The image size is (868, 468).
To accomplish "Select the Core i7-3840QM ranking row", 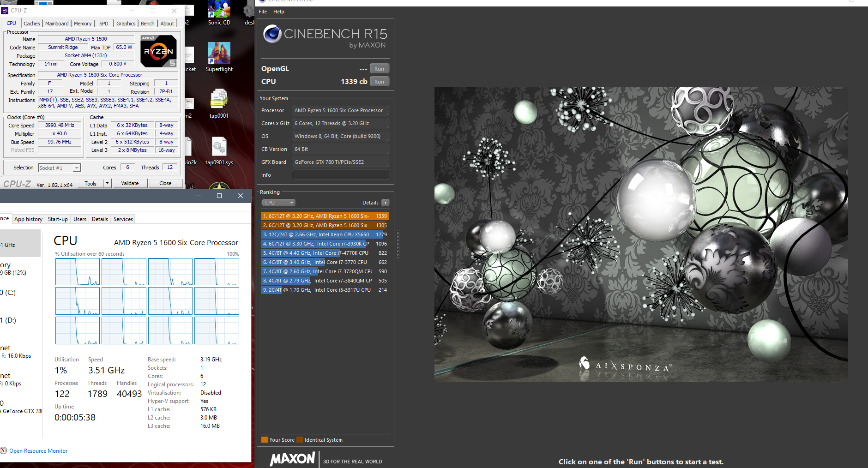I will coord(325,281).
